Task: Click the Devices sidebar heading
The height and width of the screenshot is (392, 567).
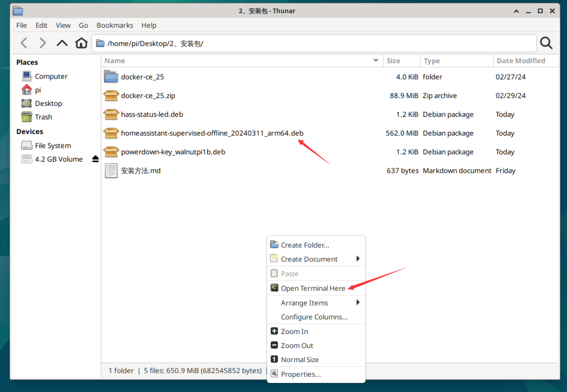Action: click(x=30, y=131)
